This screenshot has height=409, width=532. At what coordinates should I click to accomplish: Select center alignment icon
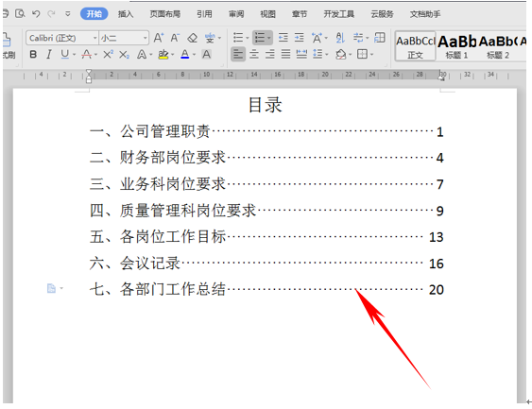(254, 54)
